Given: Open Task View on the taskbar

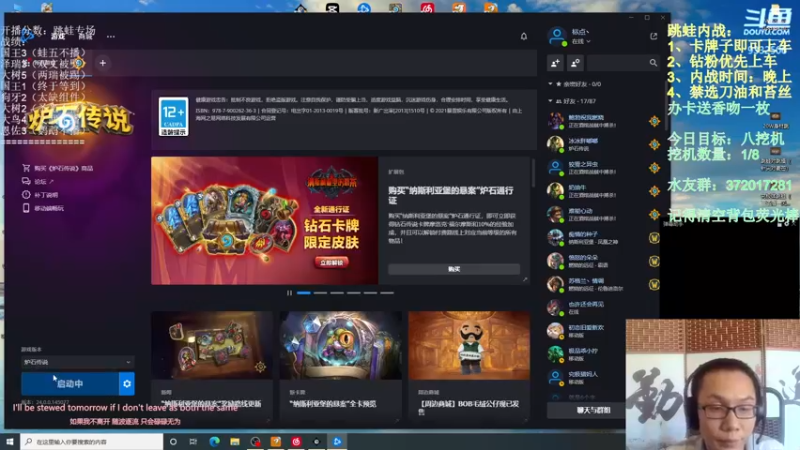Looking at the screenshot, I should tap(193, 441).
